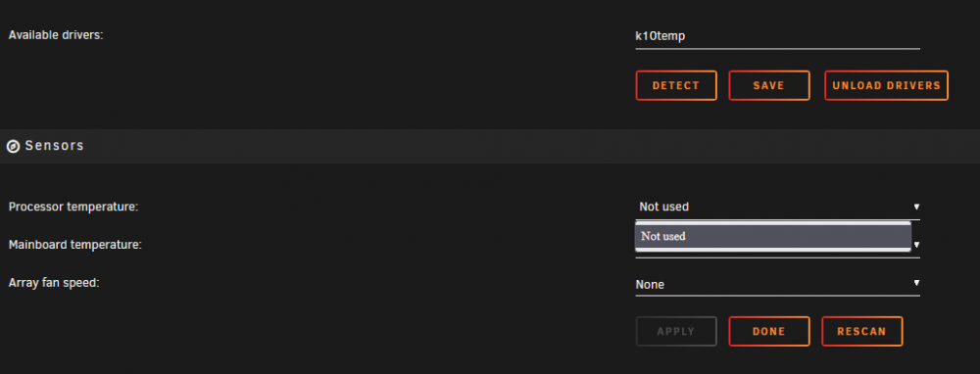Open the Processor temperature combo box
The height and width of the screenshot is (374, 980).
click(x=777, y=207)
